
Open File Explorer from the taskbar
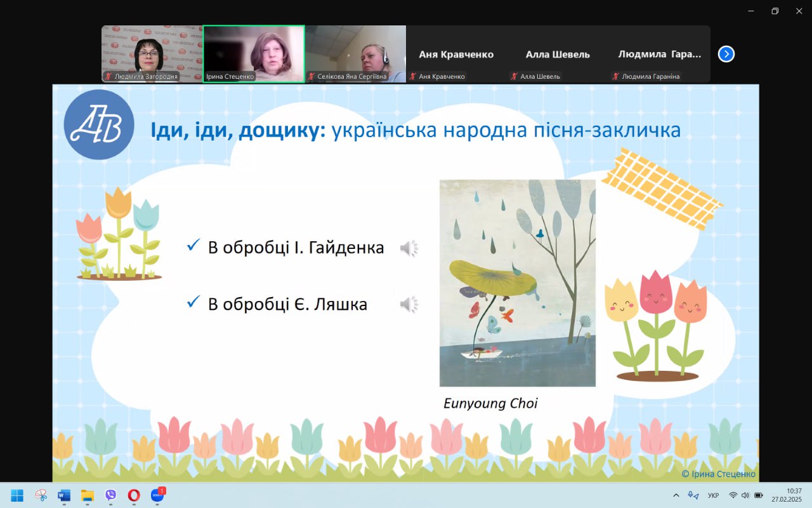pyautogui.click(x=88, y=495)
